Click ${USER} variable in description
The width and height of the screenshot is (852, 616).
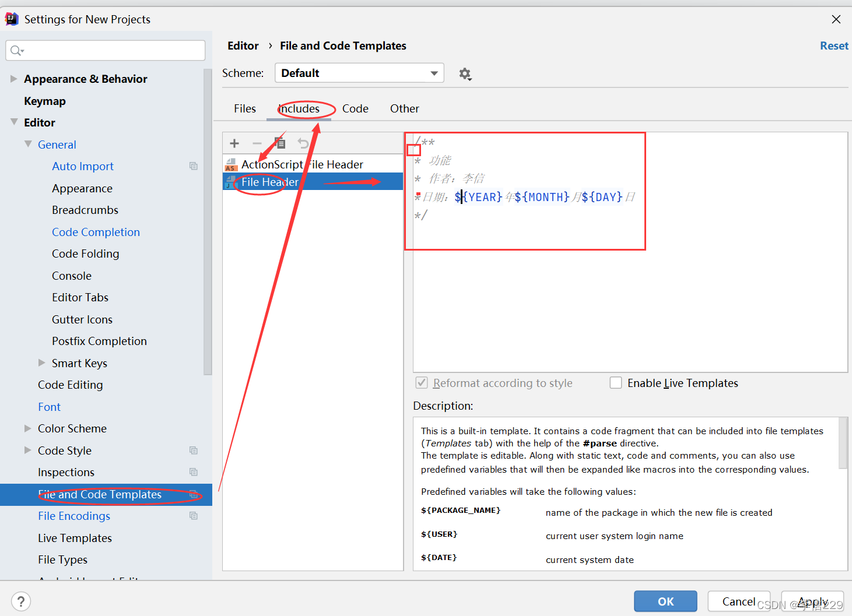click(x=439, y=534)
